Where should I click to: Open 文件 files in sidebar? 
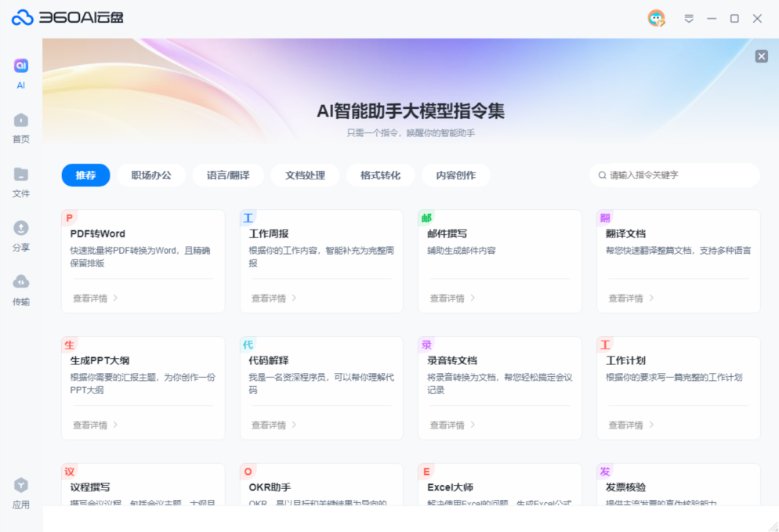[21, 183]
